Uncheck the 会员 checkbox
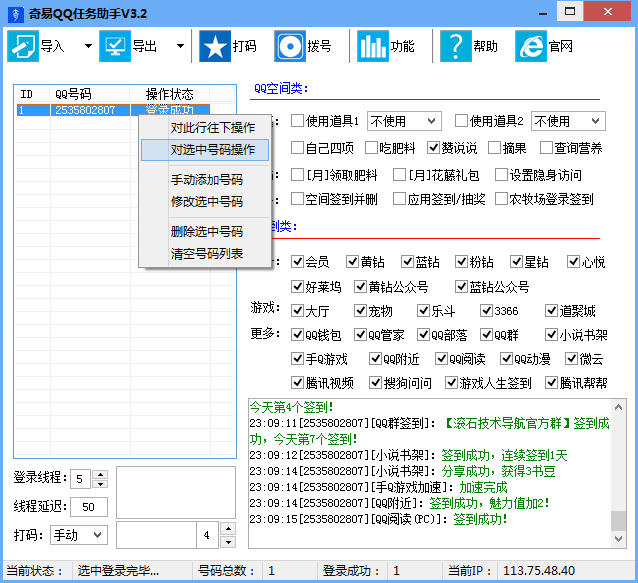The image size is (638, 583). [x=297, y=262]
